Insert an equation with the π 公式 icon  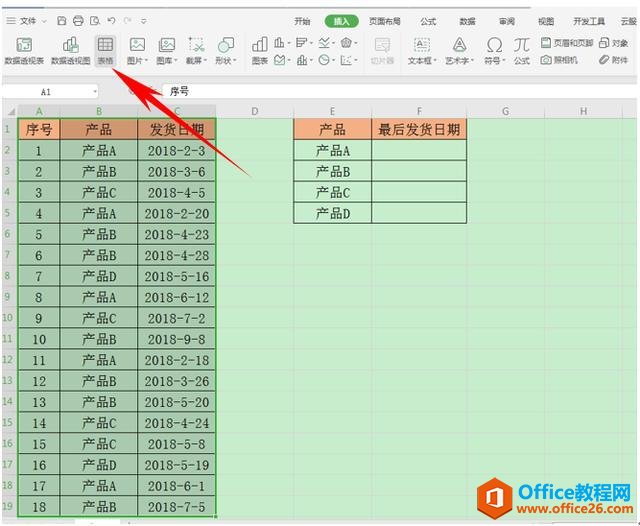click(x=522, y=45)
